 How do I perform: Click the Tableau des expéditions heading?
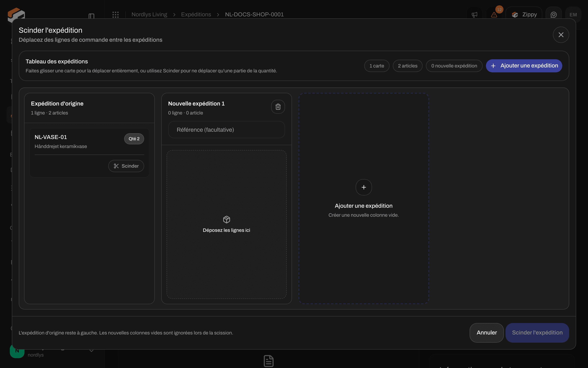pyautogui.click(x=57, y=62)
